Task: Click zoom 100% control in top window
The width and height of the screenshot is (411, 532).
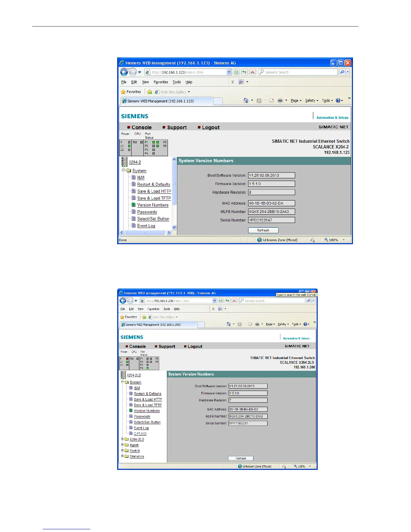Action: tap(334, 240)
